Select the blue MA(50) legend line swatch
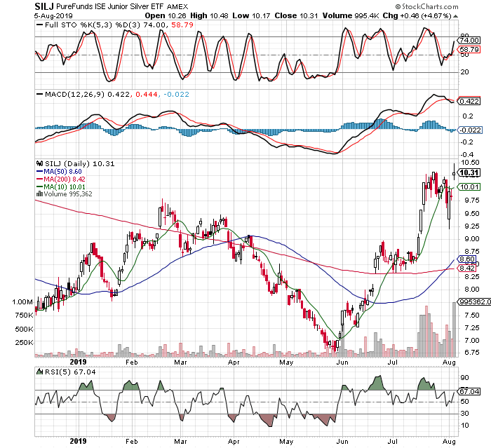Viewport: 491px width, 448px height. coord(39,171)
